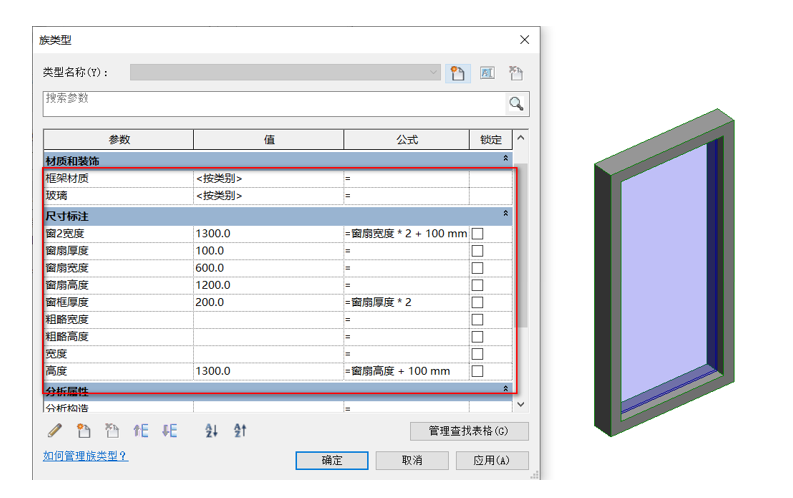The width and height of the screenshot is (793, 498).
Task: Click the 应用(A) button
Action: point(492,461)
